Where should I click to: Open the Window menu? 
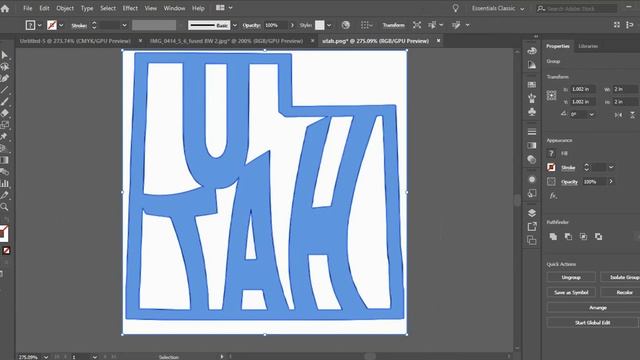pyautogui.click(x=174, y=8)
